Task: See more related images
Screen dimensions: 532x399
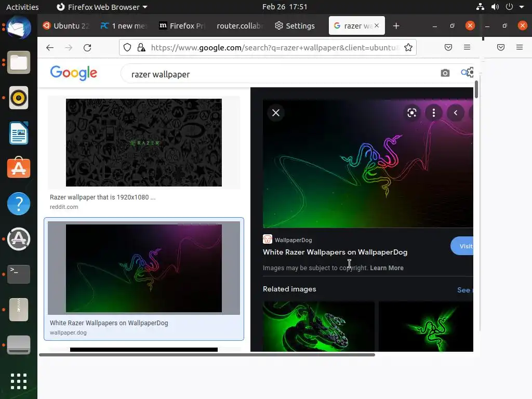Action: click(465, 290)
